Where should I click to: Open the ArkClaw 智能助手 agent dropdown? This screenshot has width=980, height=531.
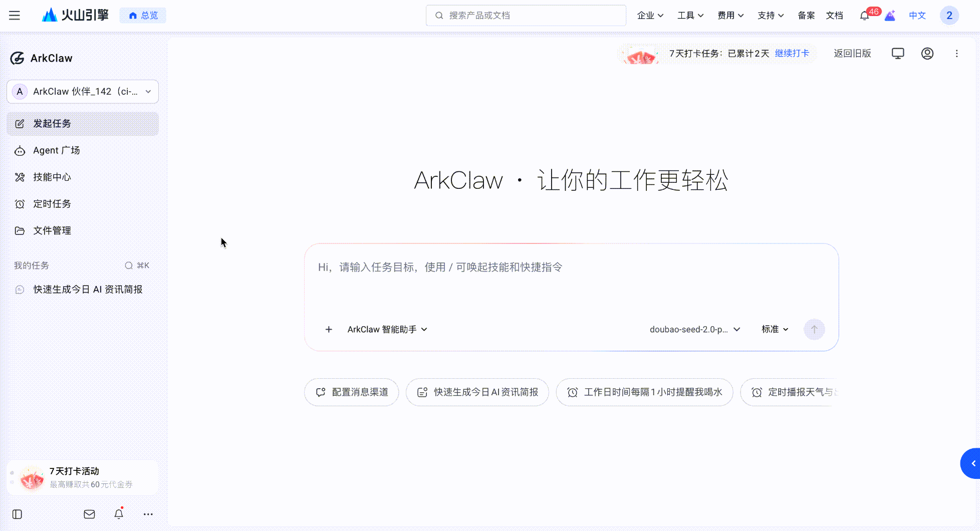[387, 329]
